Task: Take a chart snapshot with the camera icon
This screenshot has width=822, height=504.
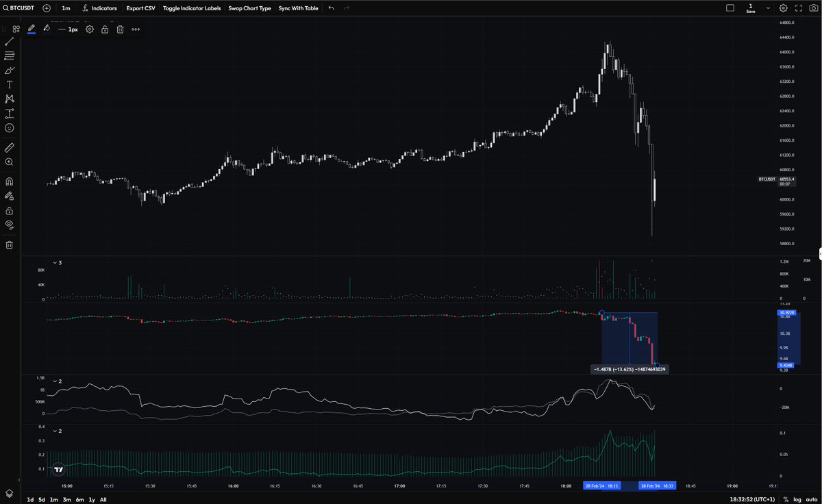Action: [814, 8]
